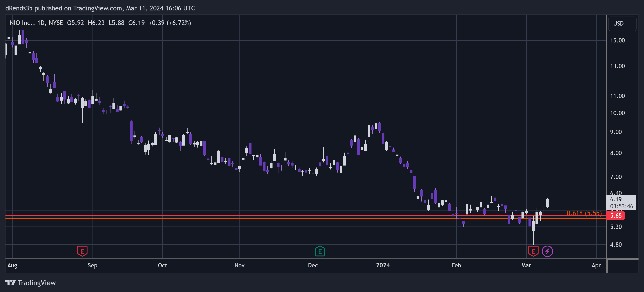Click the open value O5.92
Viewport: 644px width, 292px height.
click(x=75, y=23)
